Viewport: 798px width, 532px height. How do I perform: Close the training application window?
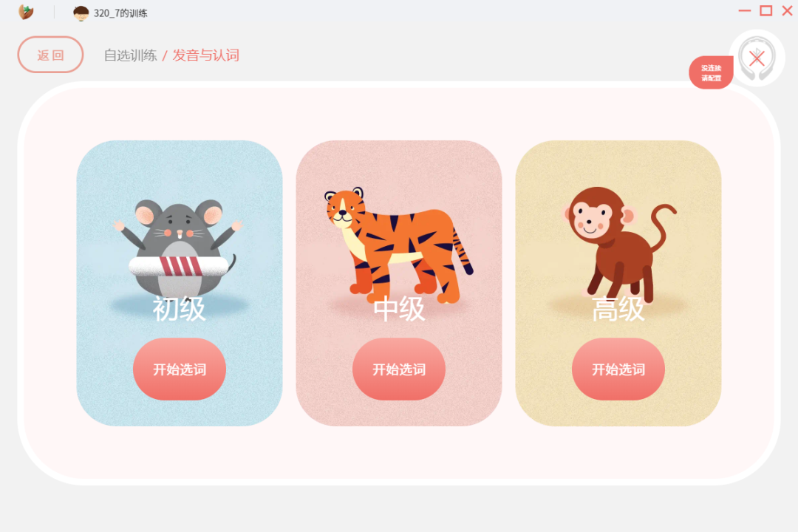click(787, 10)
